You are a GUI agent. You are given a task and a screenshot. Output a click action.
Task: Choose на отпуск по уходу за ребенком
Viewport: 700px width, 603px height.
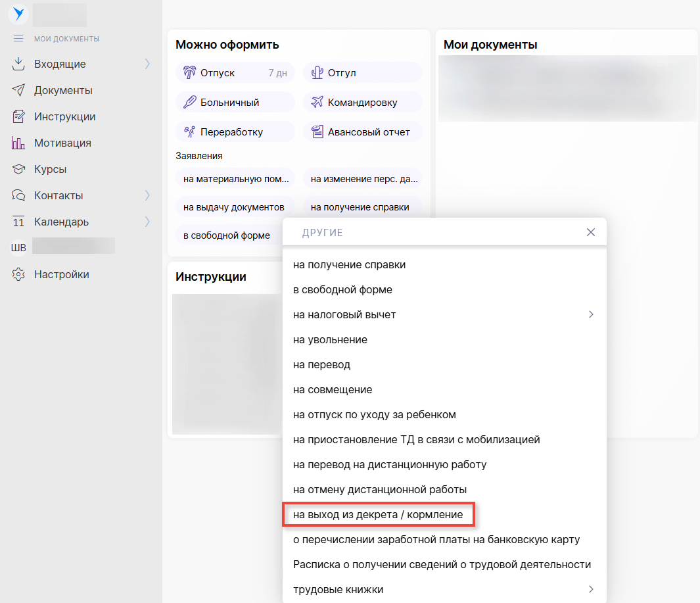[374, 414]
